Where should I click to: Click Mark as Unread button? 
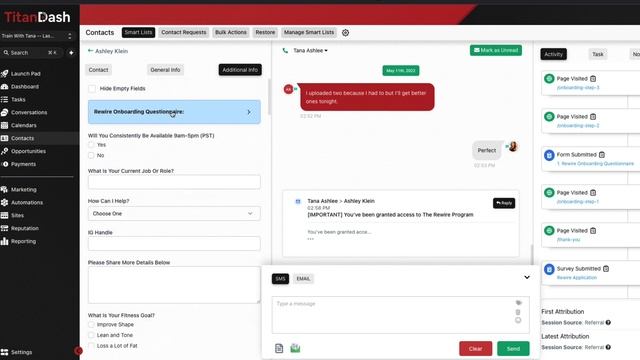coord(496,50)
